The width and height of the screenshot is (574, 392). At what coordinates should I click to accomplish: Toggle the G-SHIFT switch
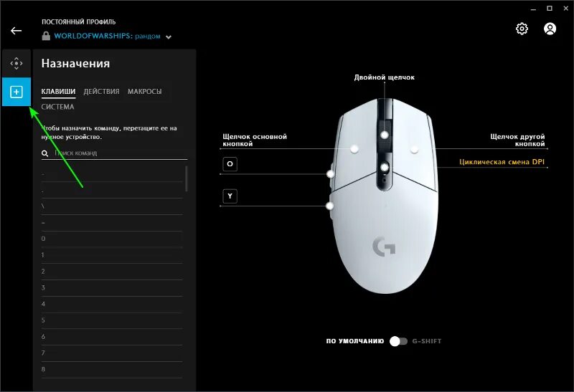tap(398, 341)
